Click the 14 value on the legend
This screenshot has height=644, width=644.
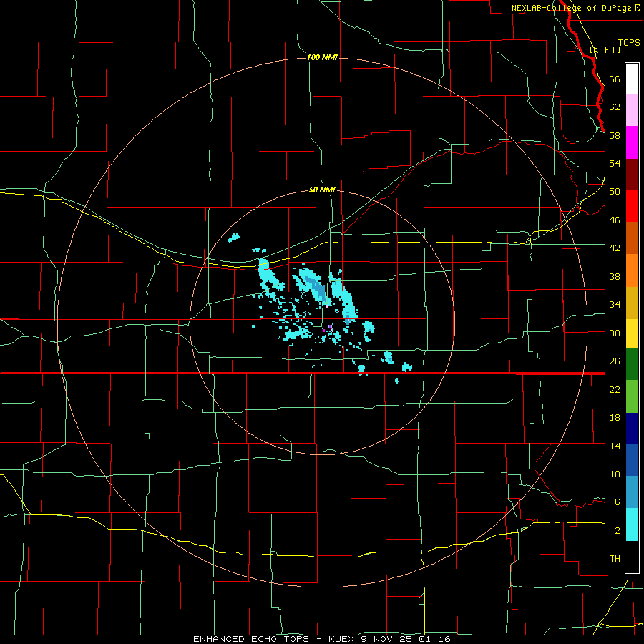click(615, 446)
